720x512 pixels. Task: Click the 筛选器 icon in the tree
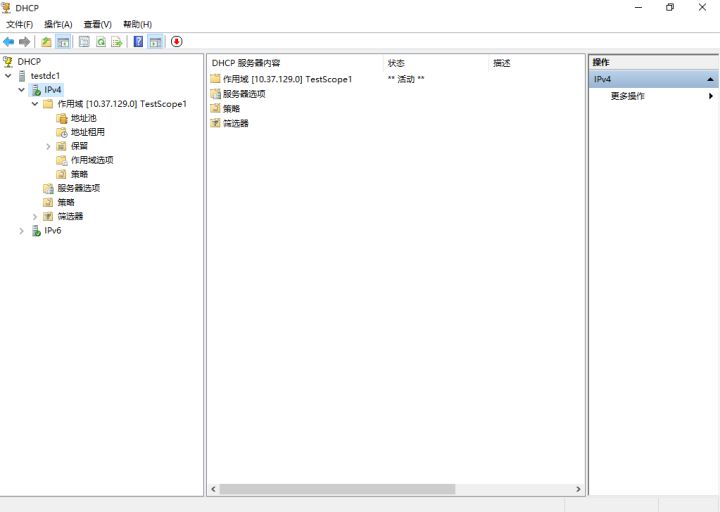click(x=48, y=216)
